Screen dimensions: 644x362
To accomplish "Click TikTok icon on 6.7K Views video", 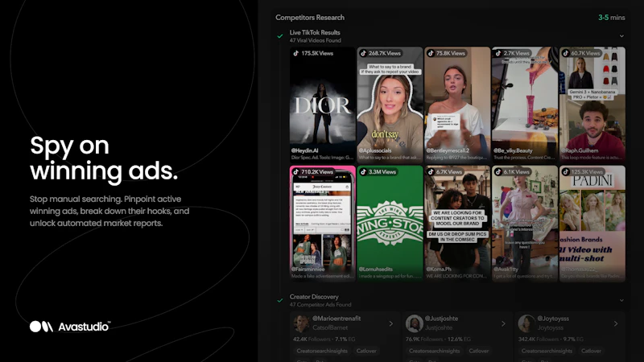I will (x=431, y=172).
